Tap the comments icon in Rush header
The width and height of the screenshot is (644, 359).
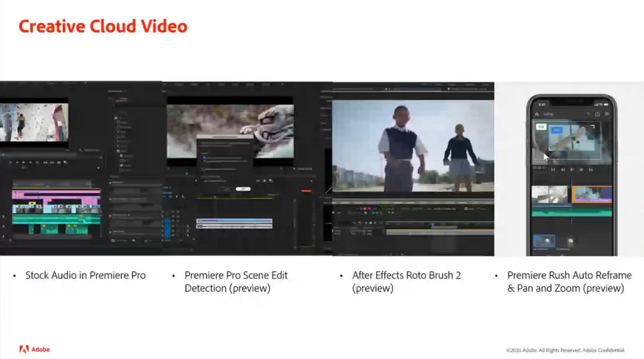pos(607,114)
